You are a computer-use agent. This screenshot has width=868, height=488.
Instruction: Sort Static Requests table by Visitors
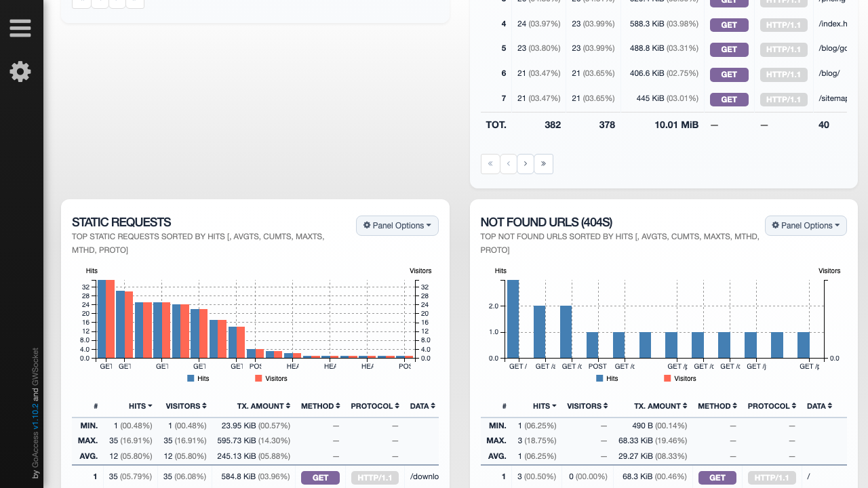click(x=186, y=406)
